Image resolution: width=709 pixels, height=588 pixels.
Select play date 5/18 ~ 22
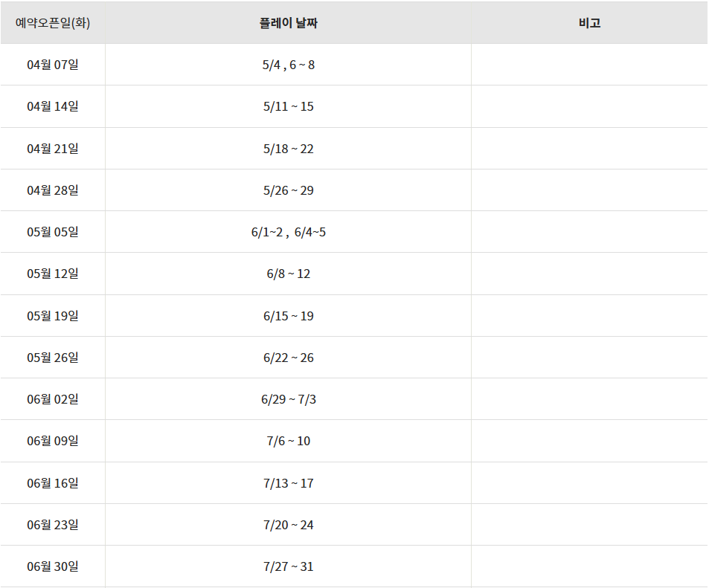click(x=288, y=149)
